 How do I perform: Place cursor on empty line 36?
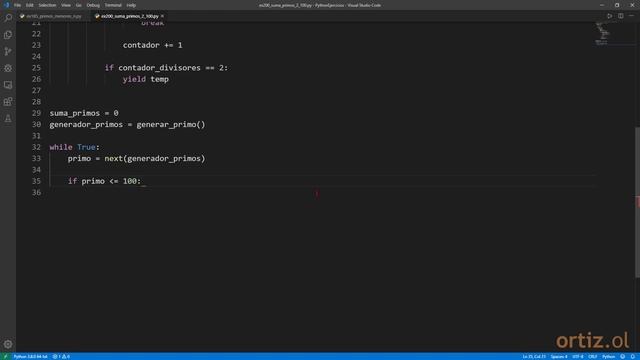pos(322,192)
